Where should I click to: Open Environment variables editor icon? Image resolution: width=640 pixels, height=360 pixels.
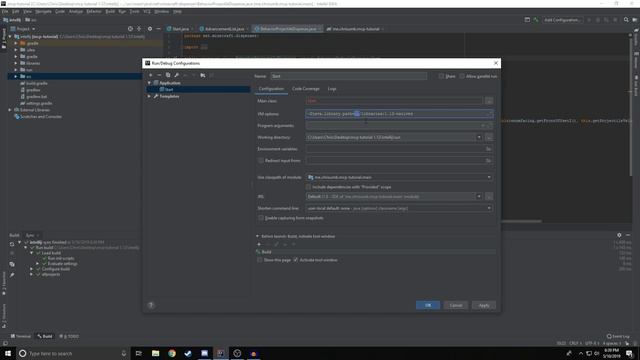(488, 149)
